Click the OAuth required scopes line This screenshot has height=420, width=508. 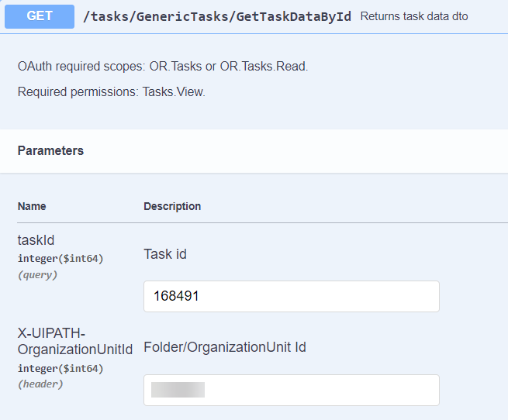point(163,67)
